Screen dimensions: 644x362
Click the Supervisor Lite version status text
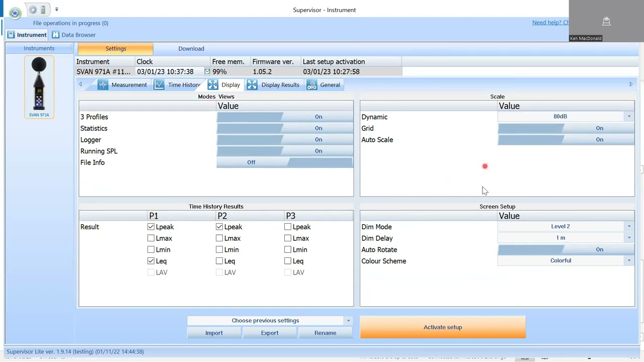(75, 351)
